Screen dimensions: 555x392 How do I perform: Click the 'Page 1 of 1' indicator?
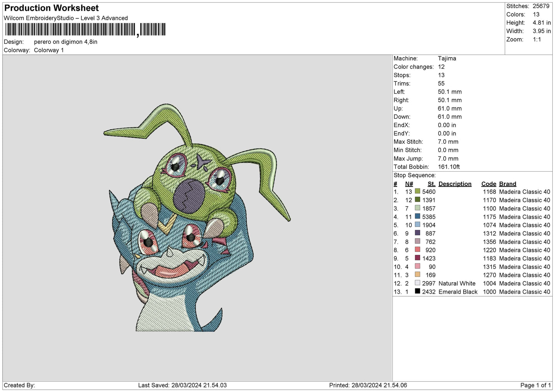[535, 385]
